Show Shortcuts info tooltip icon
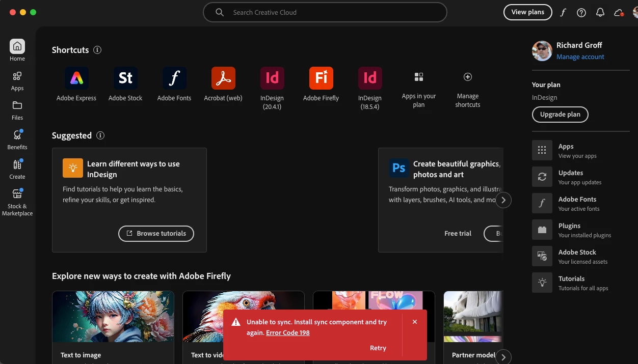Image resolution: width=638 pixels, height=364 pixels. coord(97,50)
